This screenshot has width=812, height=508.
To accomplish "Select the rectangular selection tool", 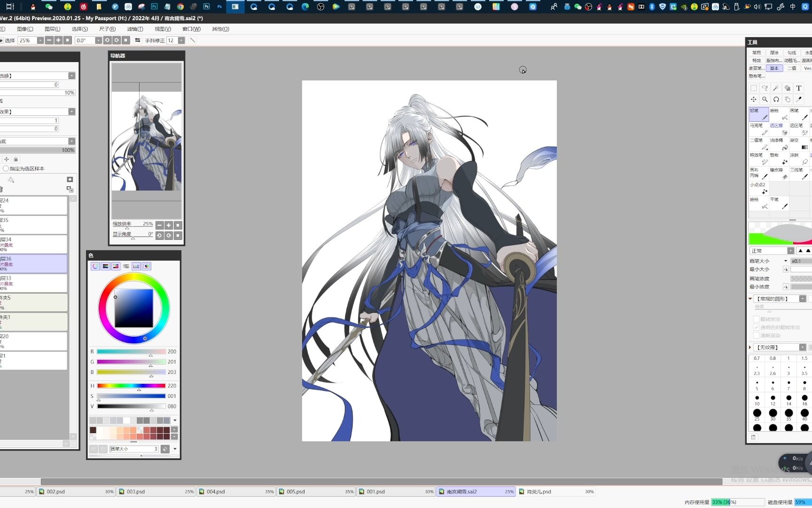I will [754, 88].
